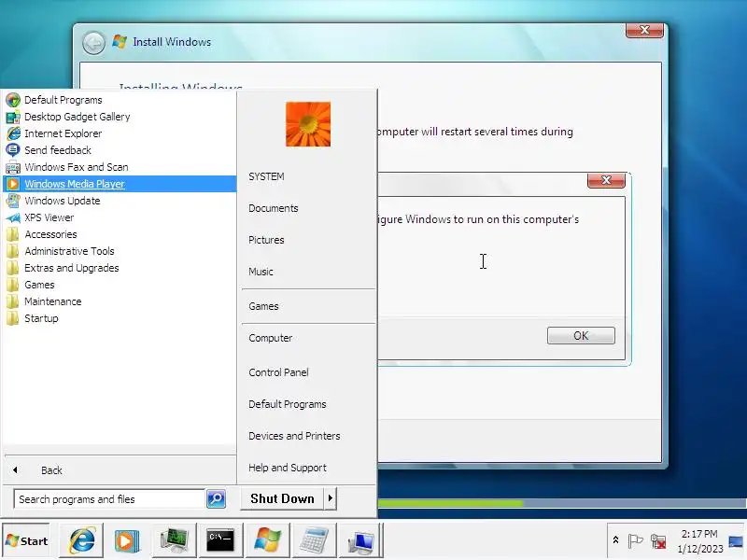747x560 pixels.
Task: Click the green installation progress bar
Action: (450, 503)
